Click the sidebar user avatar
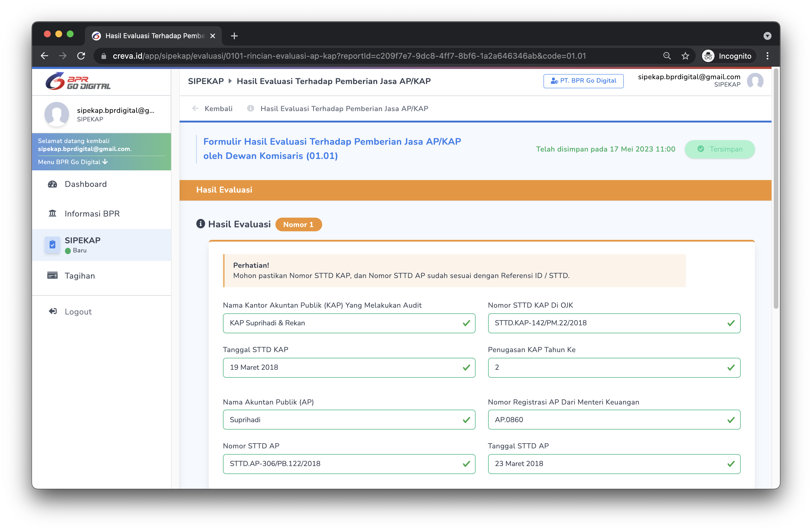This screenshot has width=812, height=531. (57, 114)
